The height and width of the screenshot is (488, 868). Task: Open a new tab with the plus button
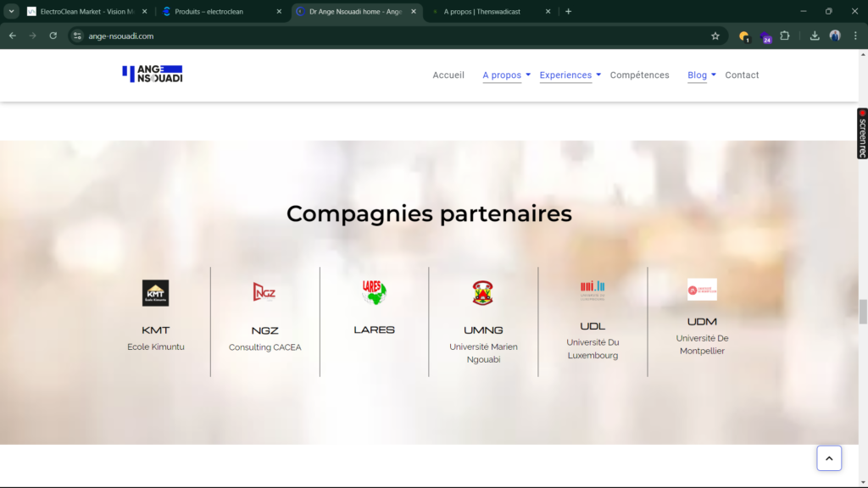[x=568, y=12]
